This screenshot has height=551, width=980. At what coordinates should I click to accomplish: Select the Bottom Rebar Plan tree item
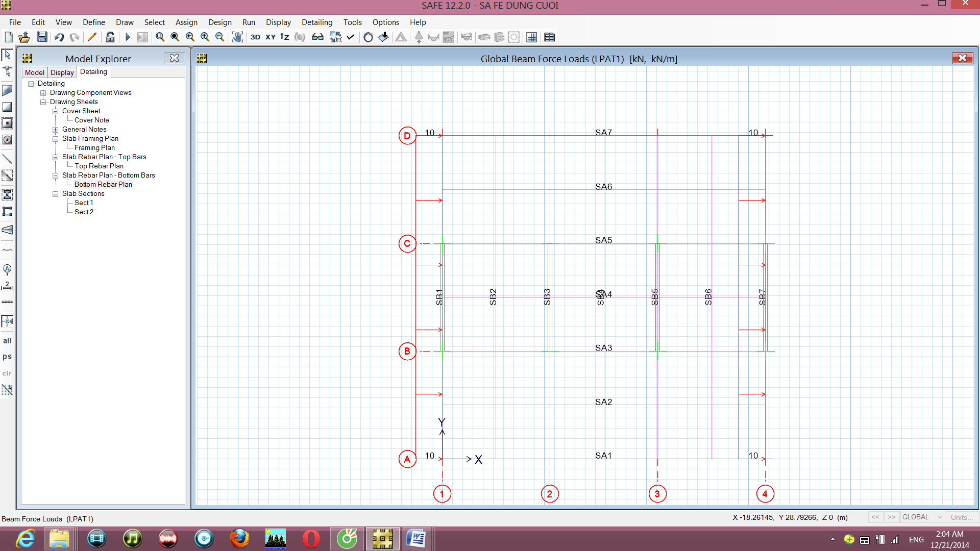103,185
